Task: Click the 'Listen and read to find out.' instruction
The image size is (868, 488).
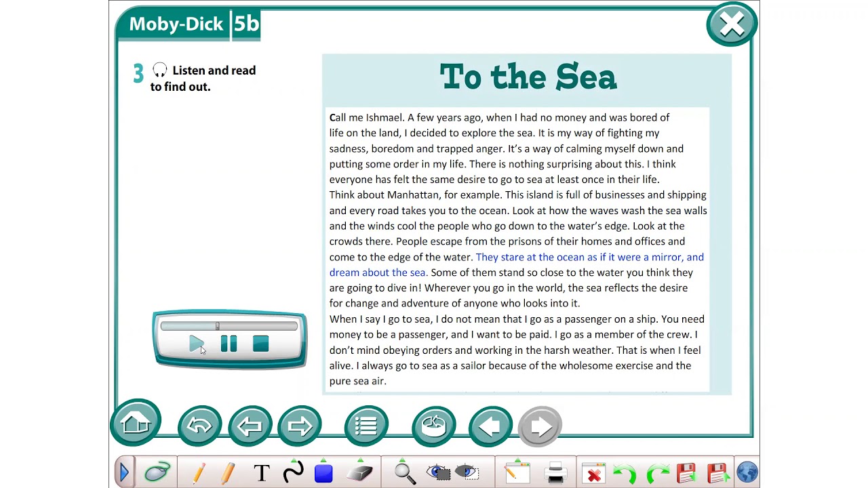Action: tap(203, 78)
